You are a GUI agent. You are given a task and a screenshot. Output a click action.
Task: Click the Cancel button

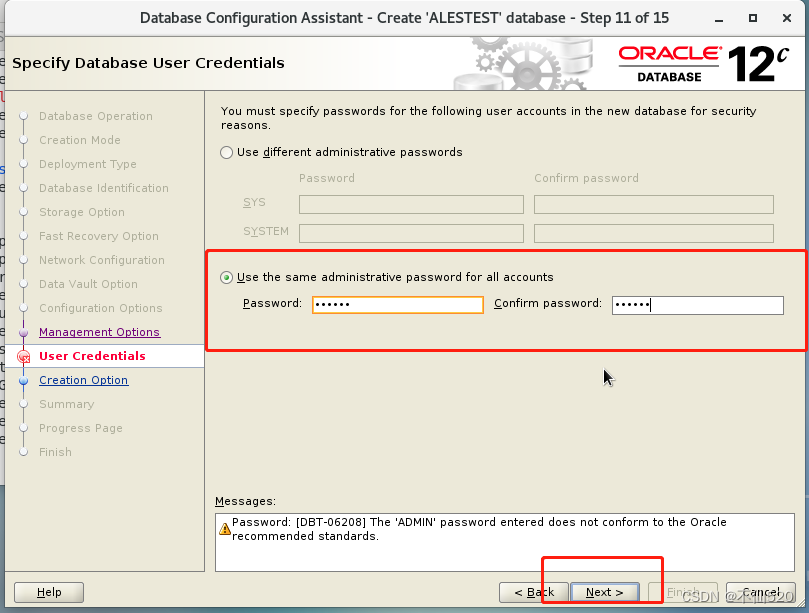[x=761, y=592]
